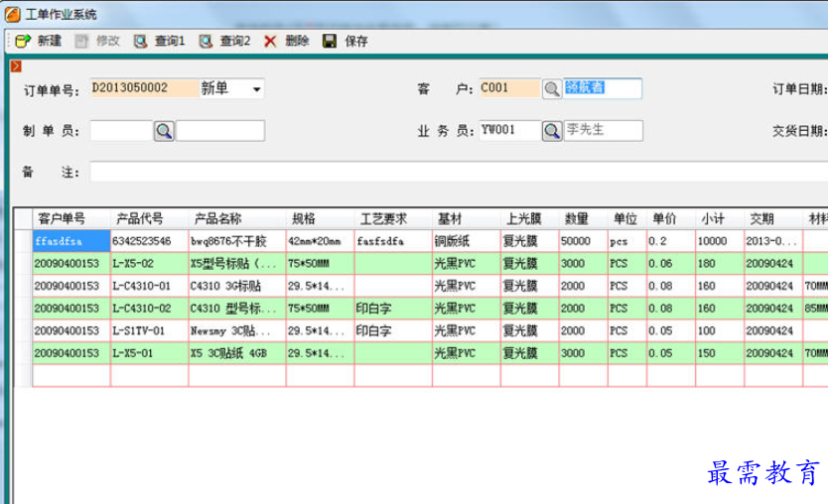Click the 数量 column header
Image resolution: width=828 pixels, height=504 pixels.
[583, 218]
